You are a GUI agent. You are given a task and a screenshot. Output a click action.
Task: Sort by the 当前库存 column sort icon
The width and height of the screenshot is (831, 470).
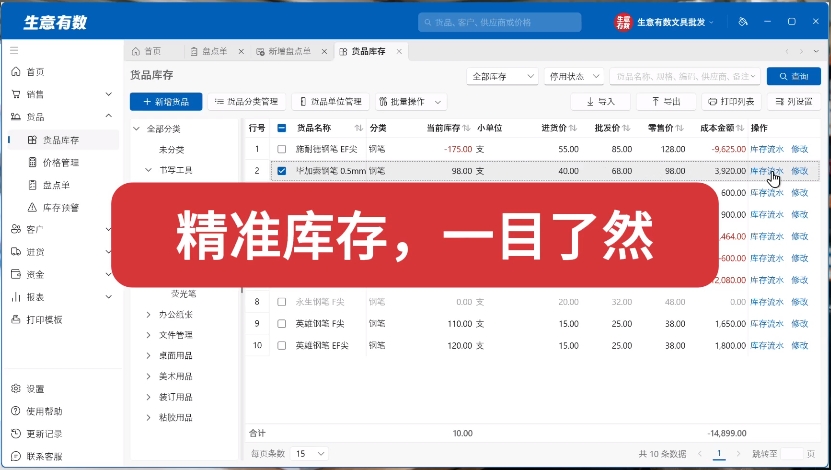coord(466,128)
